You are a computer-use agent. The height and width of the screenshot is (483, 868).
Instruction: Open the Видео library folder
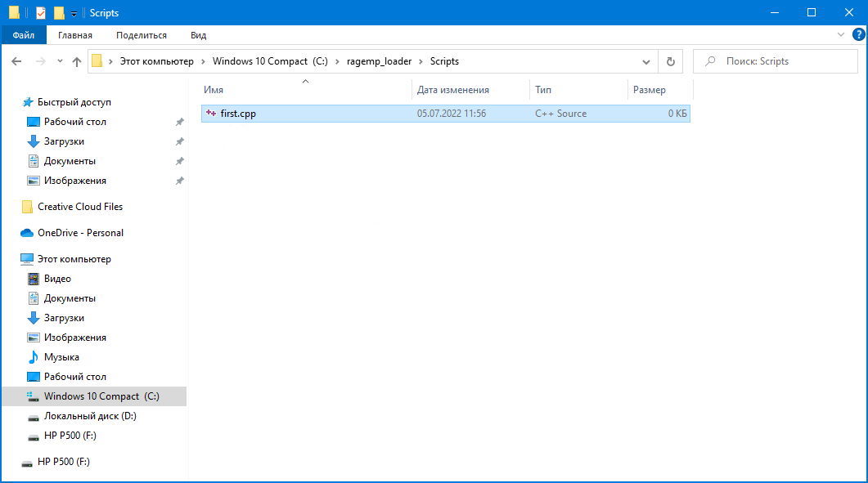[57, 279]
